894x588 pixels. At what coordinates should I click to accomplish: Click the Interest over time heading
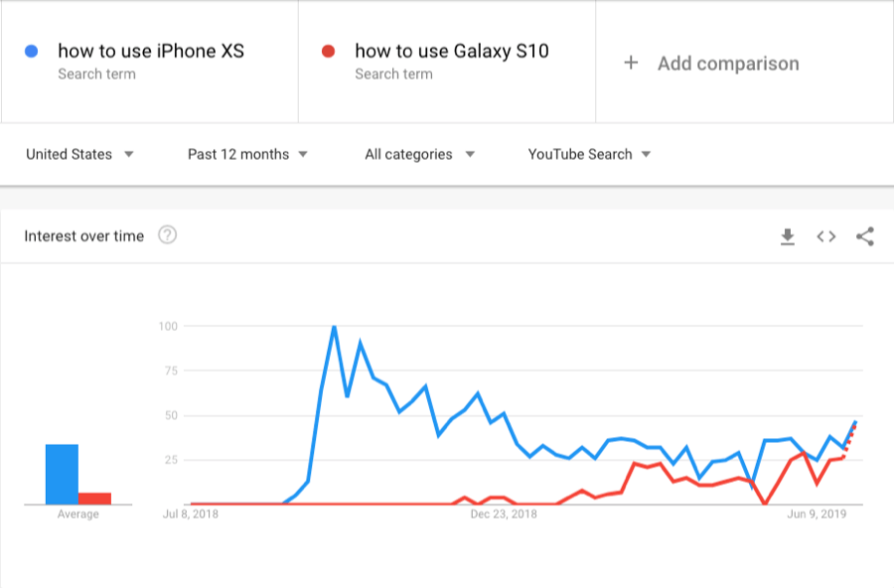(83, 235)
